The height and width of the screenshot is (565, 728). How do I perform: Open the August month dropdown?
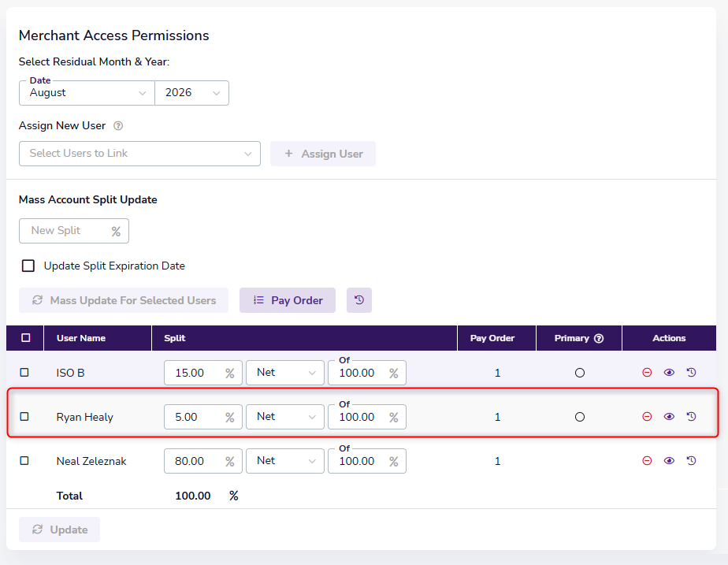pyautogui.click(x=87, y=93)
